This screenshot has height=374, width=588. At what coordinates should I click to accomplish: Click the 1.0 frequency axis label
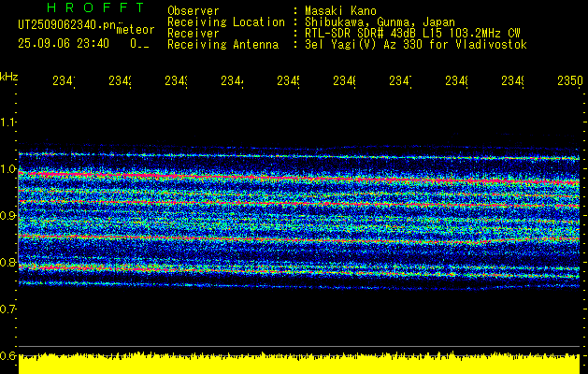[7, 169]
